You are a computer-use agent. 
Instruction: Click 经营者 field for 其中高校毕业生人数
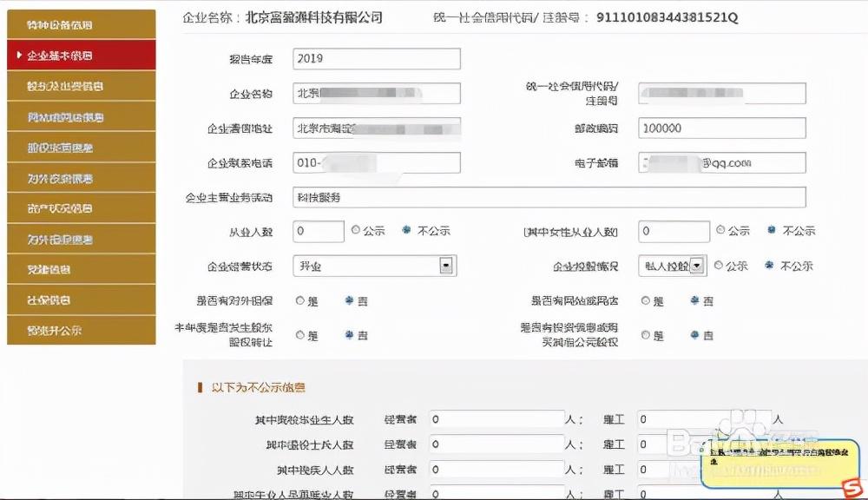496,419
